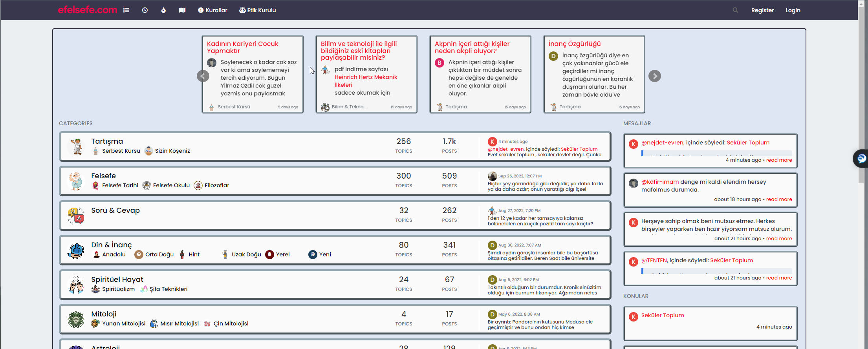The width and height of the screenshot is (868, 349).
Task: Click Login in the navbar
Action: (x=793, y=10)
